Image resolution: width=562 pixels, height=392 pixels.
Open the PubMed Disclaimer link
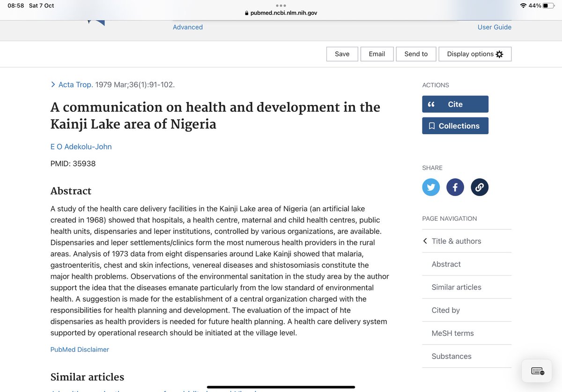[x=80, y=349]
